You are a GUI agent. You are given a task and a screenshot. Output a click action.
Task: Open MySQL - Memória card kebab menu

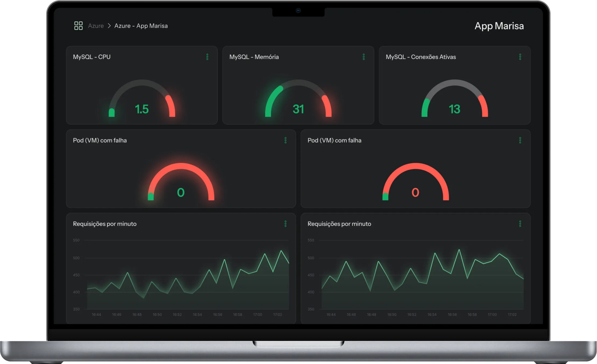tap(363, 57)
